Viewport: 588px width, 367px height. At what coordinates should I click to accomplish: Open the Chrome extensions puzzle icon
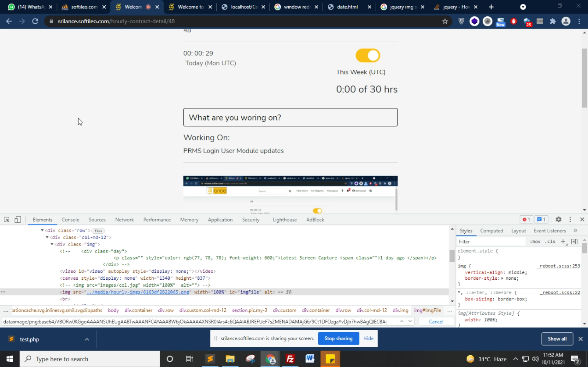(x=552, y=21)
